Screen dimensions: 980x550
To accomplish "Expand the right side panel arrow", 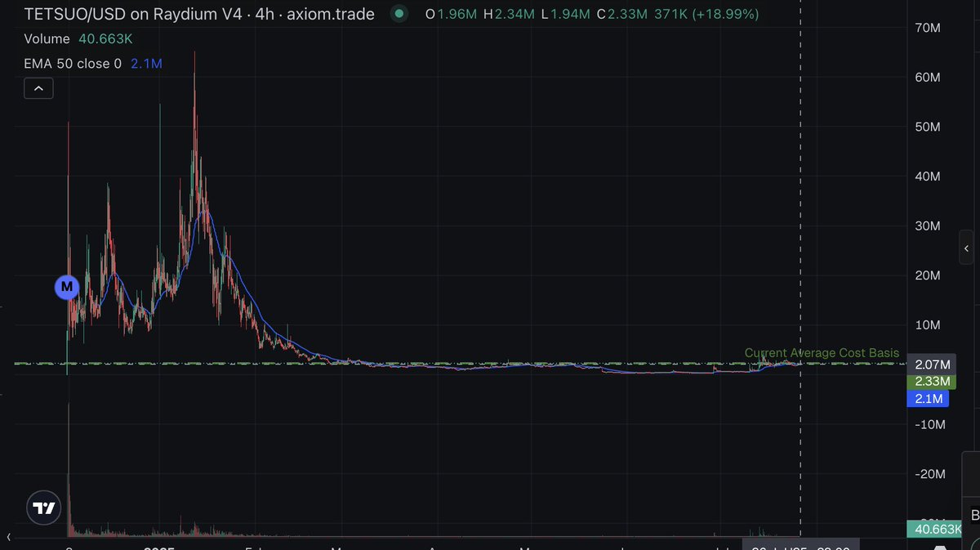I will 968,248.
